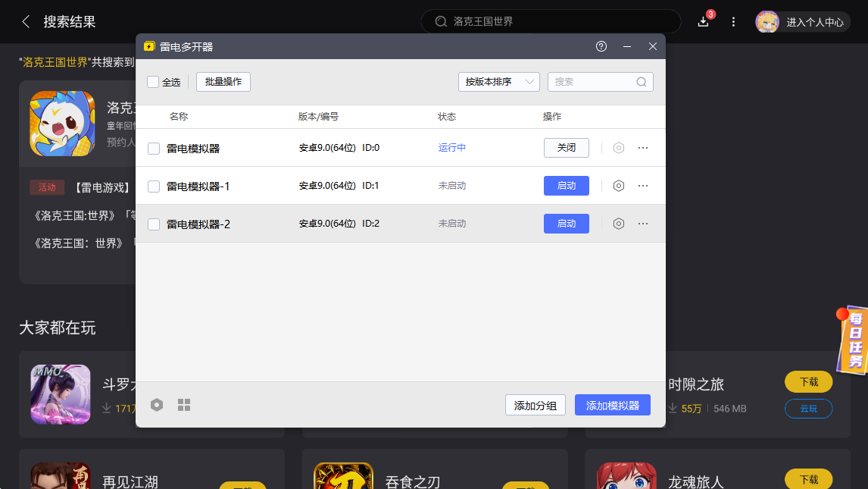Open help in 雷电多开器 title bar
The width and height of the screenshot is (868, 489).
pyautogui.click(x=601, y=46)
